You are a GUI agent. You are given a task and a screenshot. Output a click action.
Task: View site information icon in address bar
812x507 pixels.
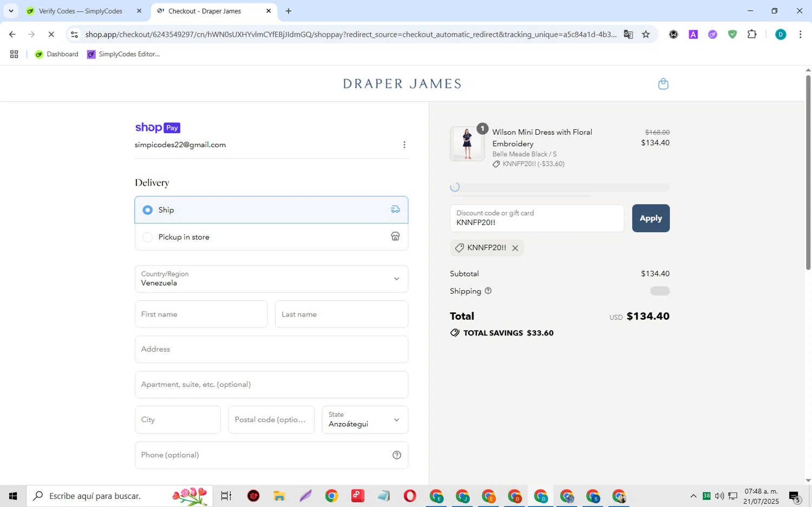[75, 34]
